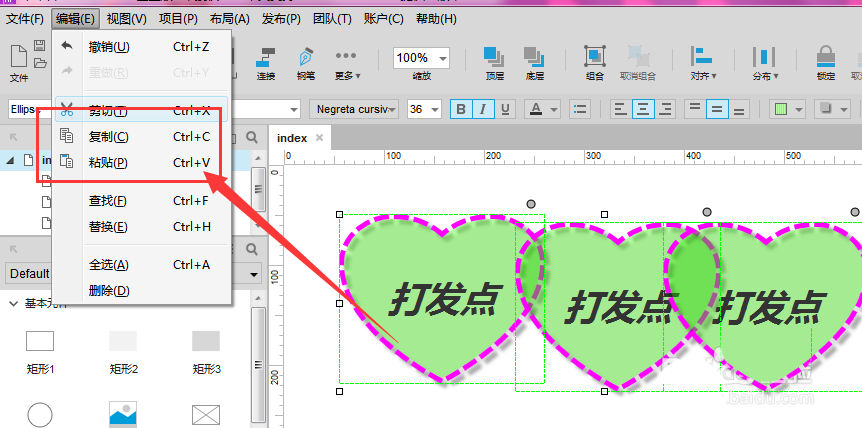Align text left
The width and height of the screenshot is (862, 428).
(621, 109)
